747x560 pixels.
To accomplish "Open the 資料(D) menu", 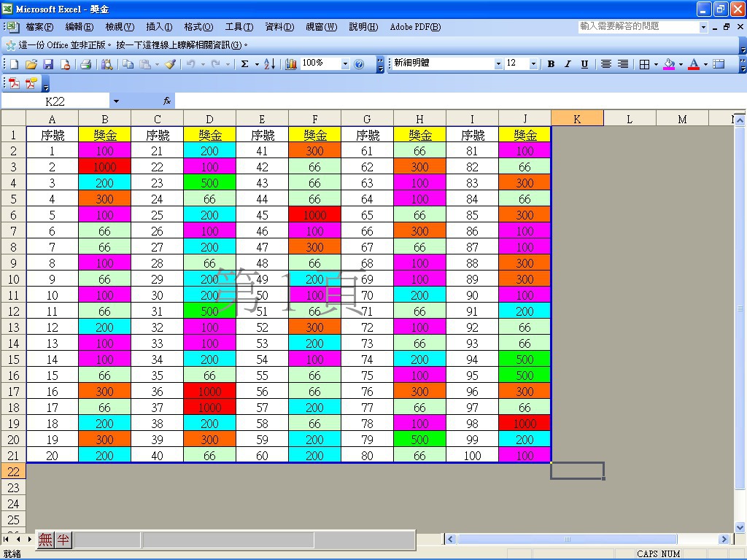I will (279, 27).
